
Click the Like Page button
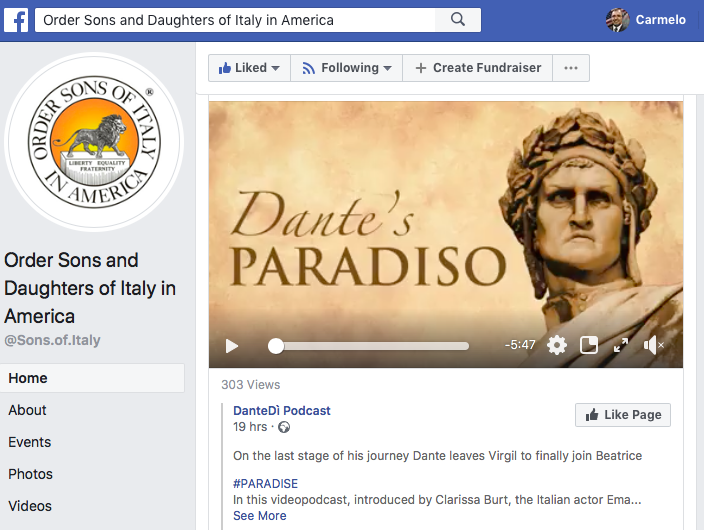623,415
